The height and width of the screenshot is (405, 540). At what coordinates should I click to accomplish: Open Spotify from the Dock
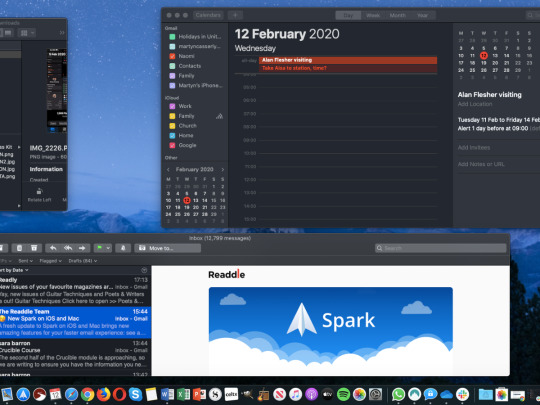coord(343,394)
